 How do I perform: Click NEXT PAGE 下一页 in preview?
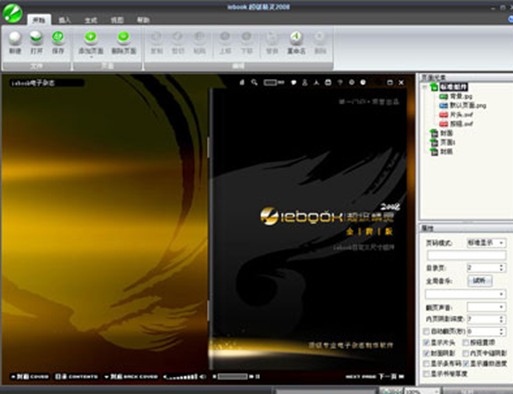coord(375,377)
